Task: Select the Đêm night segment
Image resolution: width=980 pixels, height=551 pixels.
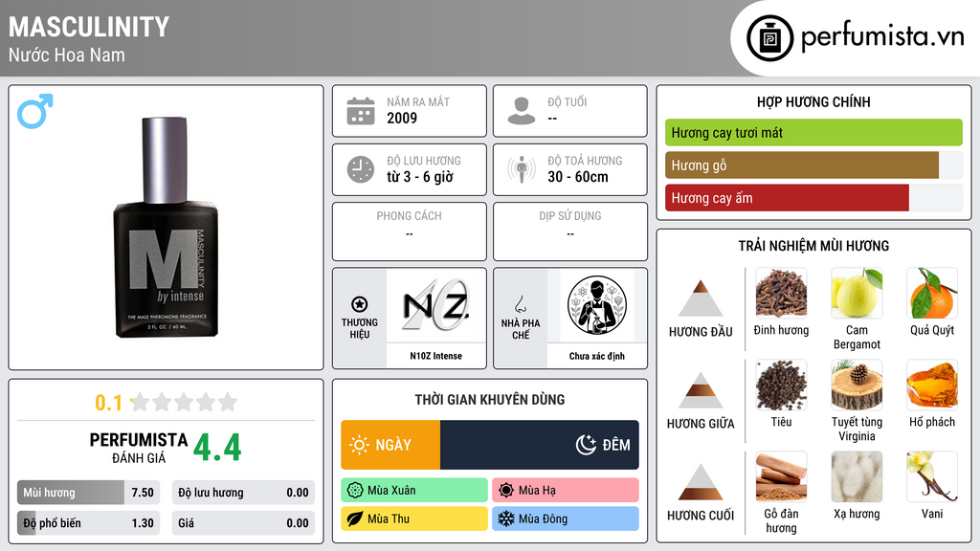Action: [540, 445]
